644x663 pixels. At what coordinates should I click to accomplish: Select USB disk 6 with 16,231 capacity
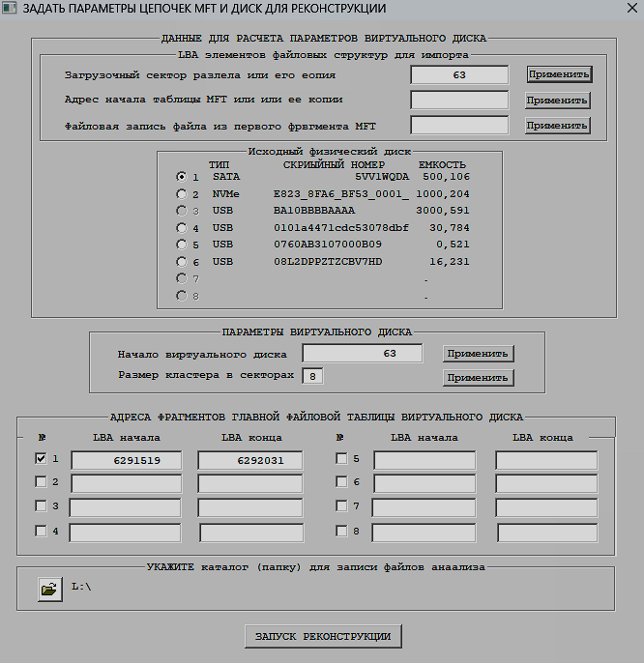click(x=181, y=262)
